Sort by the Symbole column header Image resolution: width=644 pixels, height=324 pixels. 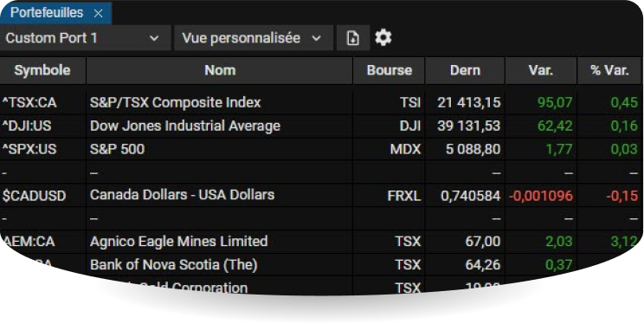(42, 70)
